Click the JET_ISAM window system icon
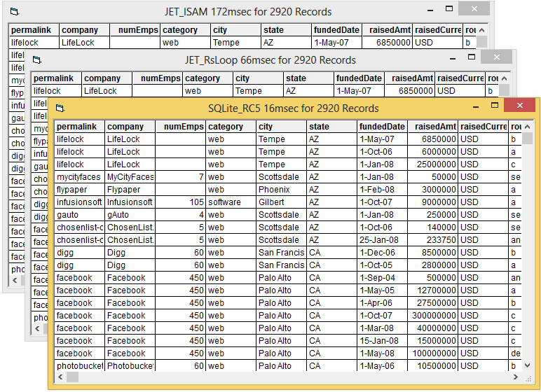541x392 pixels. [x=15, y=12]
